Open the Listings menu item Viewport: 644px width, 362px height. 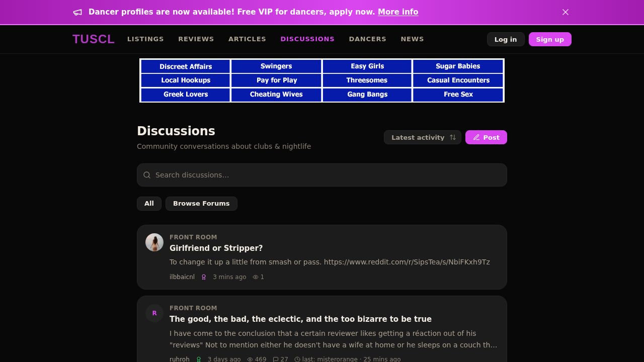[x=145, y=39]
